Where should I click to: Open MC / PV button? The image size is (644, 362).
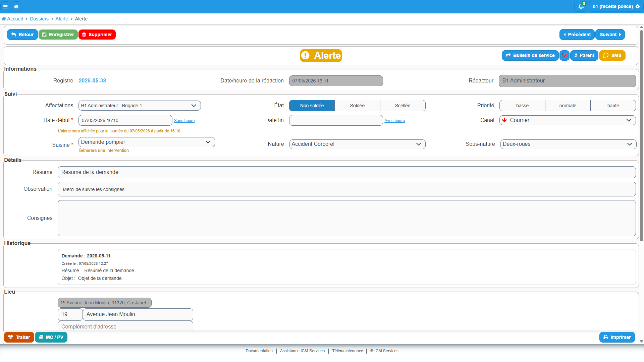tap(51, 337)
